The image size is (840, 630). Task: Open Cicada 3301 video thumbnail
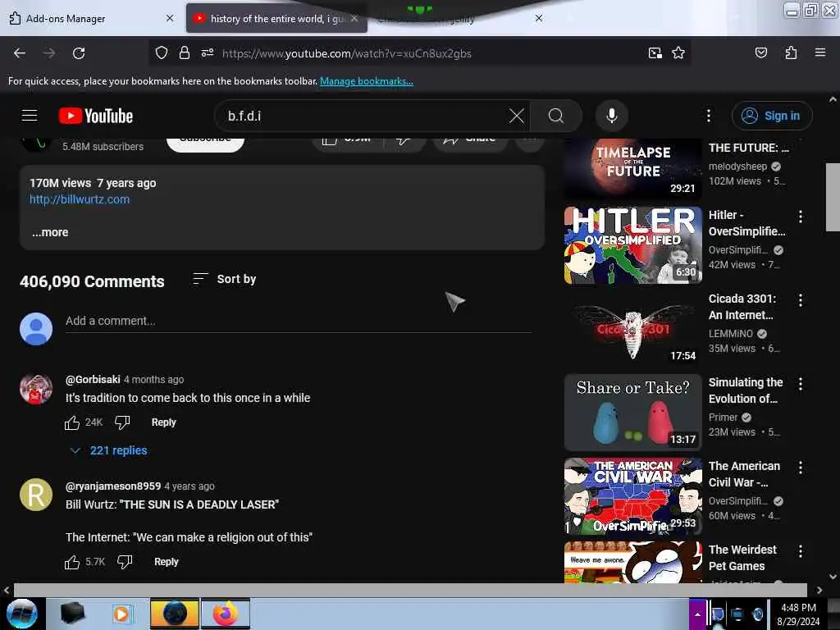[632, 329]
